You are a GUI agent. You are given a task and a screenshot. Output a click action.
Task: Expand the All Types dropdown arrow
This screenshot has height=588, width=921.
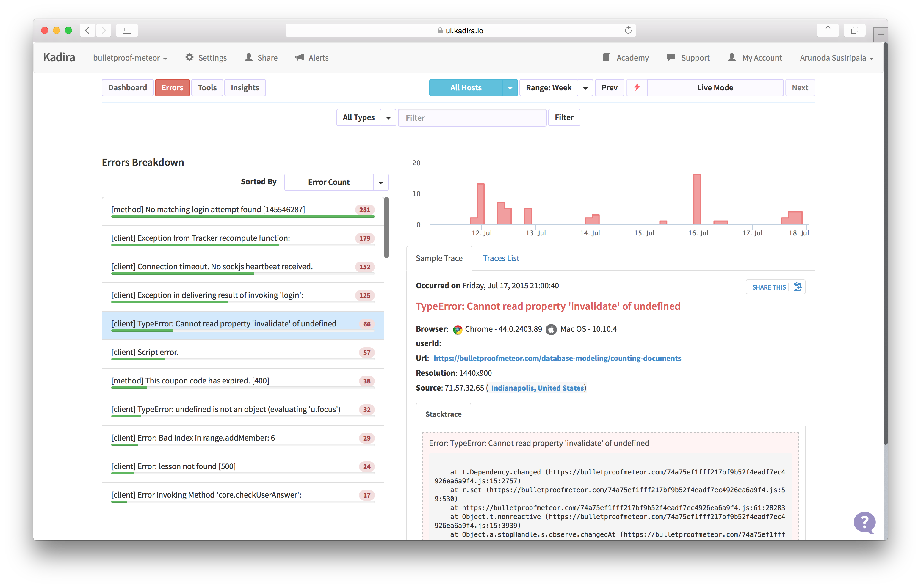pos(388,117)
